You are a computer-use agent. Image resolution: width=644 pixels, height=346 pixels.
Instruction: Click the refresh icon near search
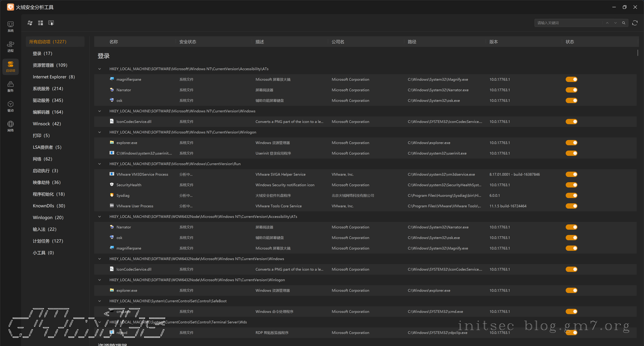(634, 23)
